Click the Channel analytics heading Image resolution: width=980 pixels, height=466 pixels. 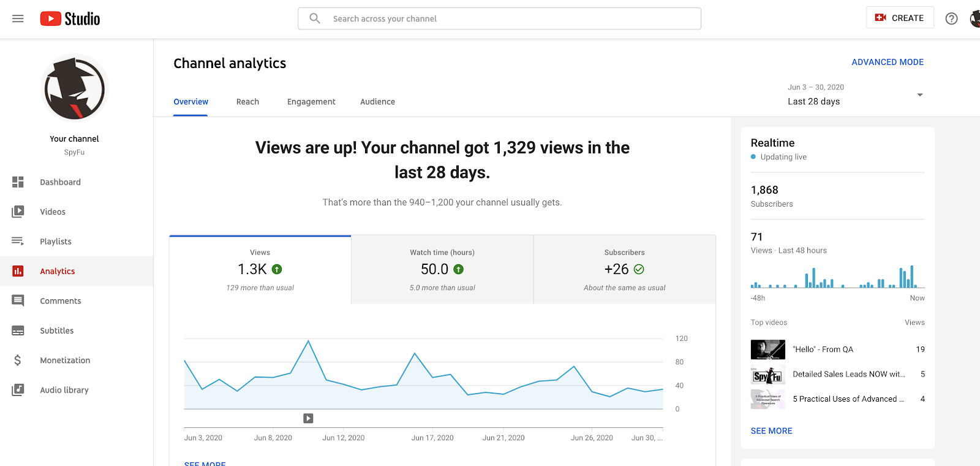(x=230, y=63)
